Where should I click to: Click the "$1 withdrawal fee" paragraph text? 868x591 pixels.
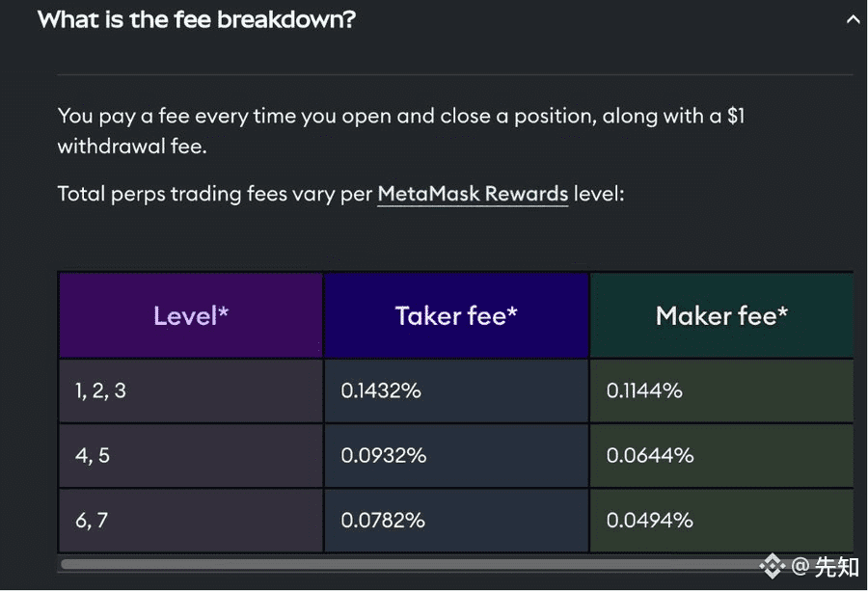click(x=400, y=131)
